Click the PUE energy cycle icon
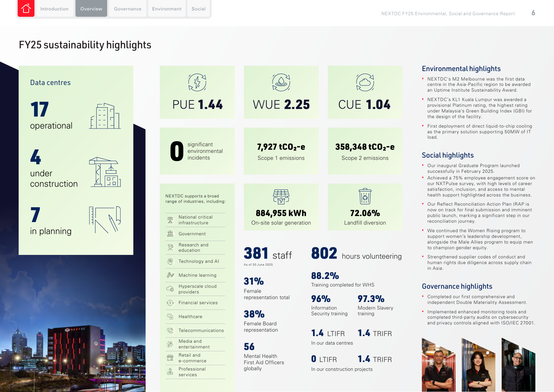Screen dimensions: 554x392 [197, 82]
